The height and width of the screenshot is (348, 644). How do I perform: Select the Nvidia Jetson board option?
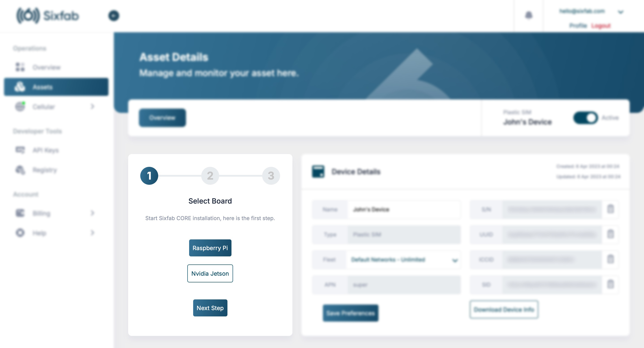click(210, 273)
